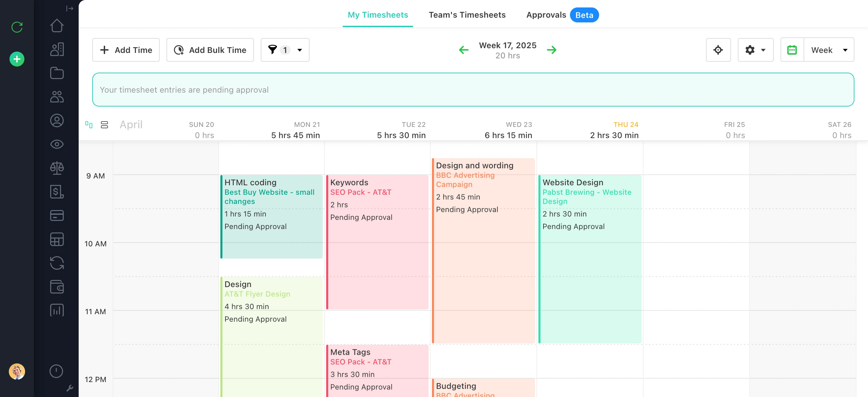The width and height of the screenshot is (868, 397).
Task: Toggle the eye watch icon in sidebar
Action: pos(57,144)
